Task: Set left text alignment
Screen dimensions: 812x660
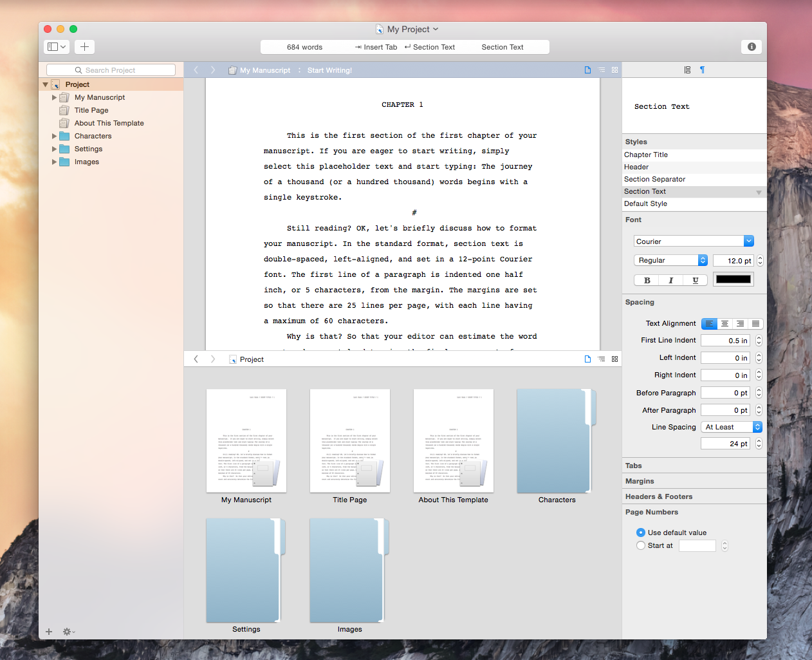Action: point(709,324)
